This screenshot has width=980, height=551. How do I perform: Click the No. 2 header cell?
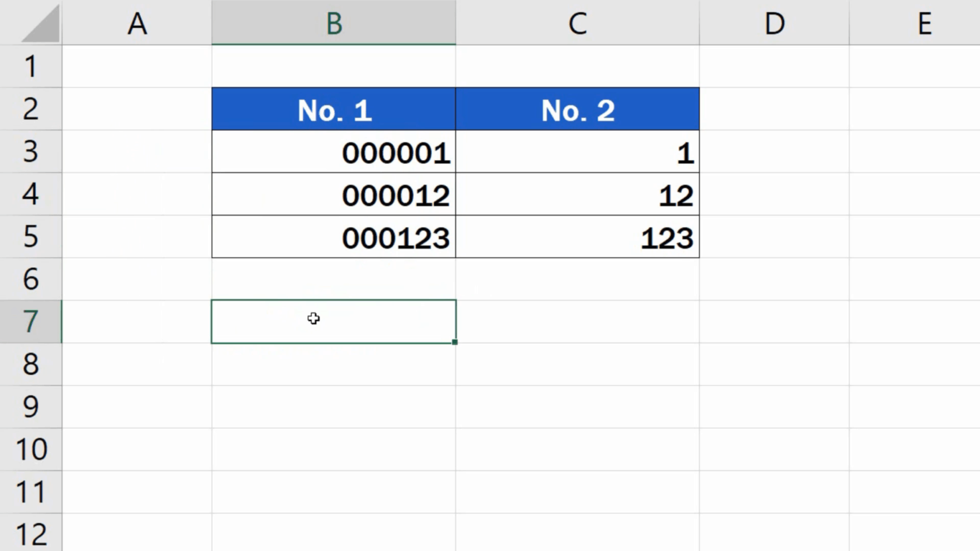click(x=577, y=108)
